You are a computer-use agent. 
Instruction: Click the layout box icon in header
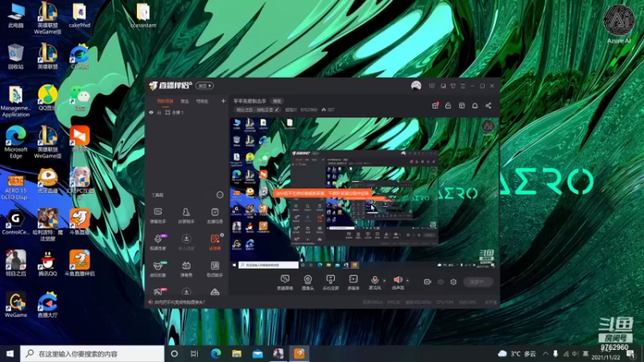coord(461,105)
